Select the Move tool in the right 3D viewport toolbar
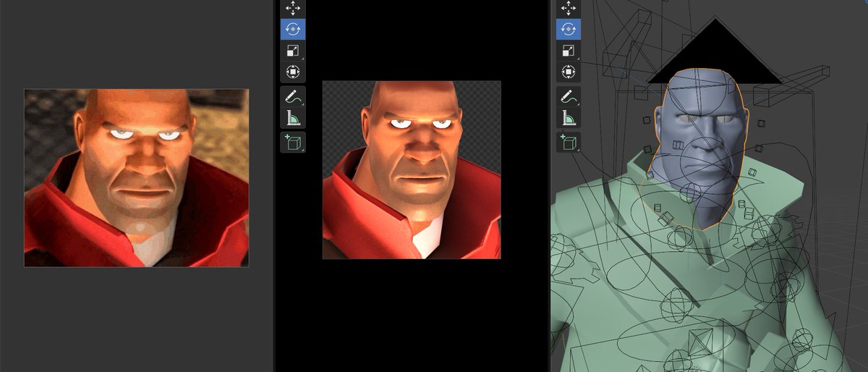 (568, 8)
